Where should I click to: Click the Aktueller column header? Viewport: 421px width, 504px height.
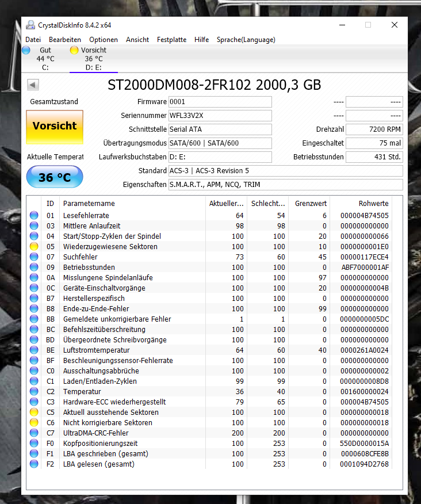point(226,204)
